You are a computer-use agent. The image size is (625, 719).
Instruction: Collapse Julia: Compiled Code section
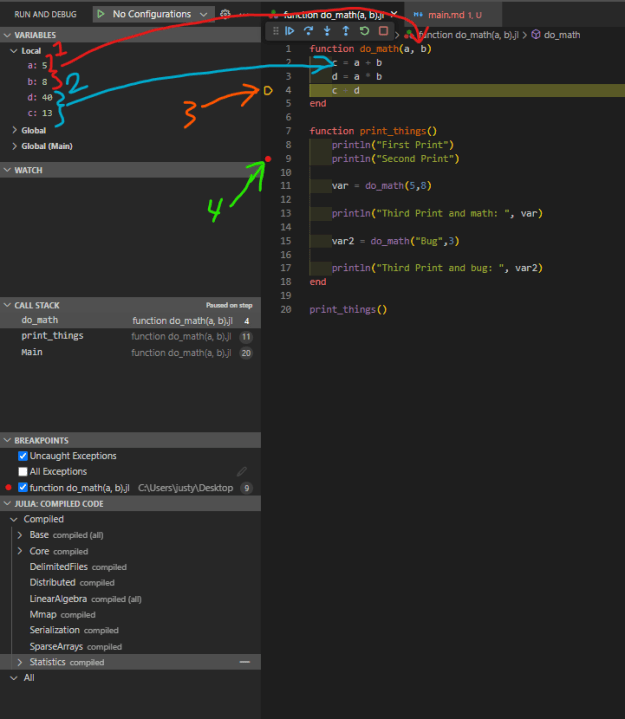pos(7,503)
